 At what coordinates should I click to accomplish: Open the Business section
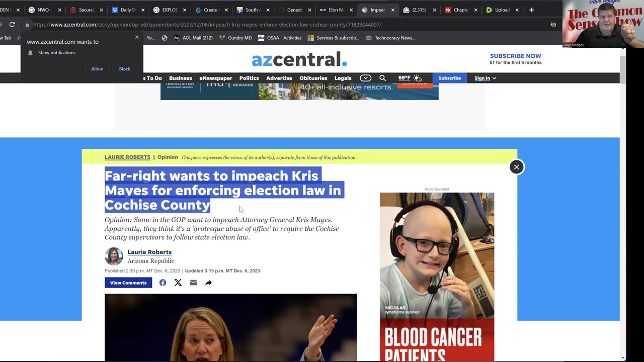pyautogui.click(x=181, y=78)
